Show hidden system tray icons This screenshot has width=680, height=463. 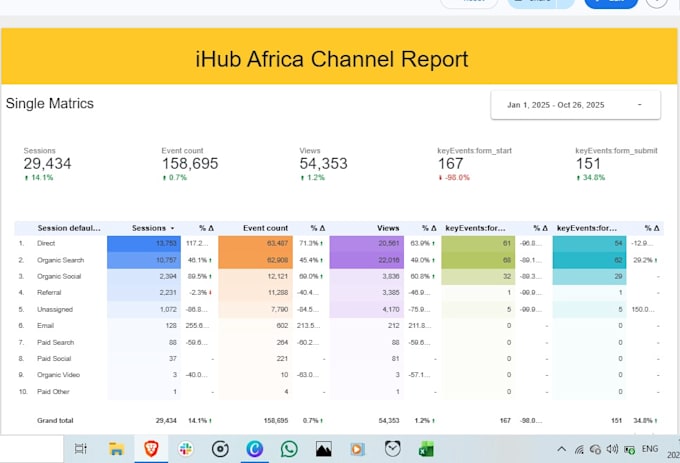pyautogui.click(x=562, y=449)
